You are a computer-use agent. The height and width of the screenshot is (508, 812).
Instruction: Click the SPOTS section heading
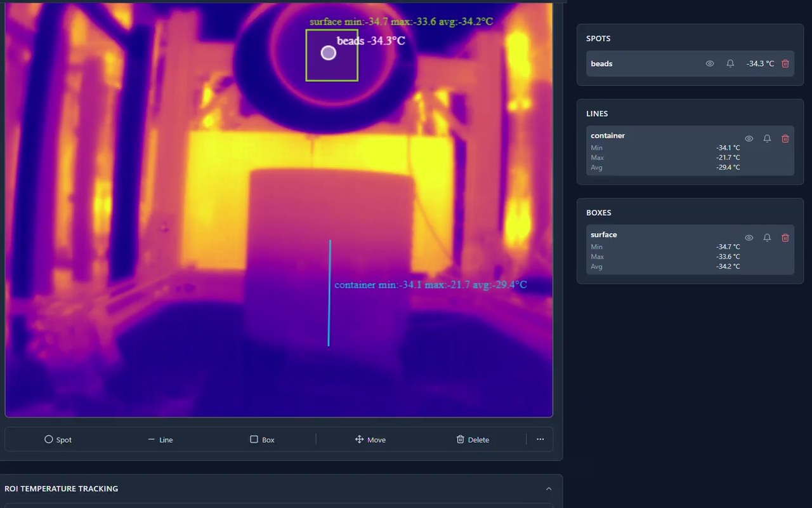coord(598,39)
